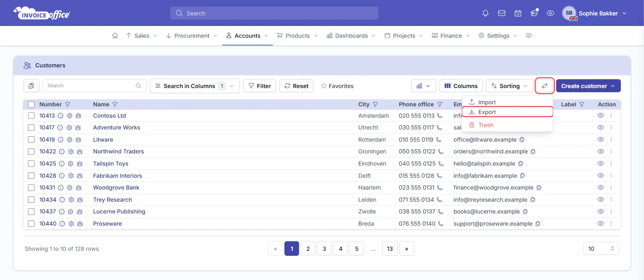Select Export from the dropdown menu
The height and width of the screenshot is (280, 644).
coord(507,112)
